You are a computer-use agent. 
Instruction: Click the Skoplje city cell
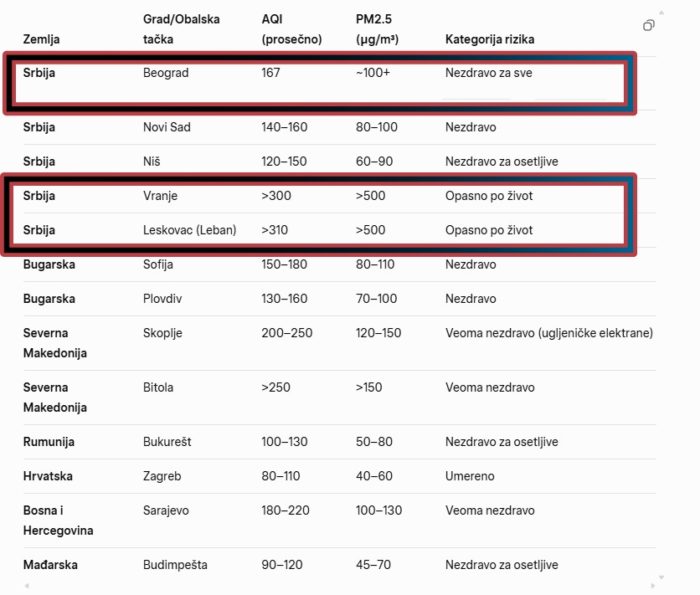(x=165, y=333)
